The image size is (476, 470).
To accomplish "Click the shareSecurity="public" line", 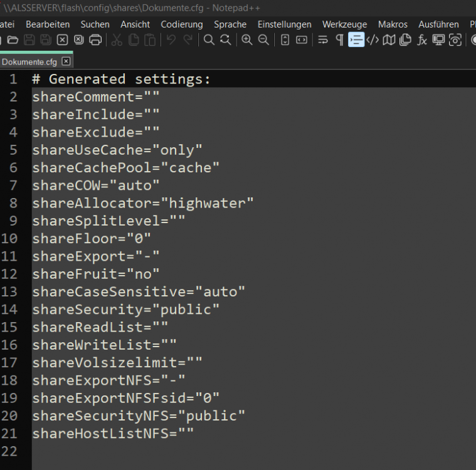I will [x=125, y=310].
